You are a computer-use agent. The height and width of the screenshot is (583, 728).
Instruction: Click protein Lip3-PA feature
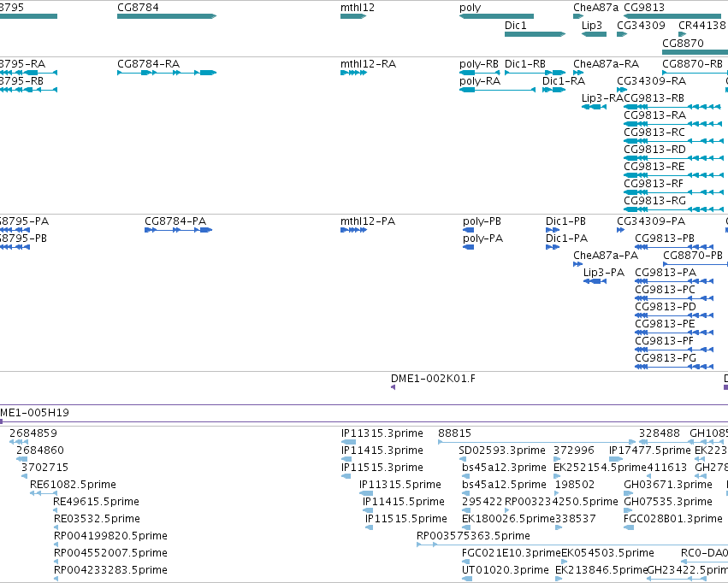[595, 281]
